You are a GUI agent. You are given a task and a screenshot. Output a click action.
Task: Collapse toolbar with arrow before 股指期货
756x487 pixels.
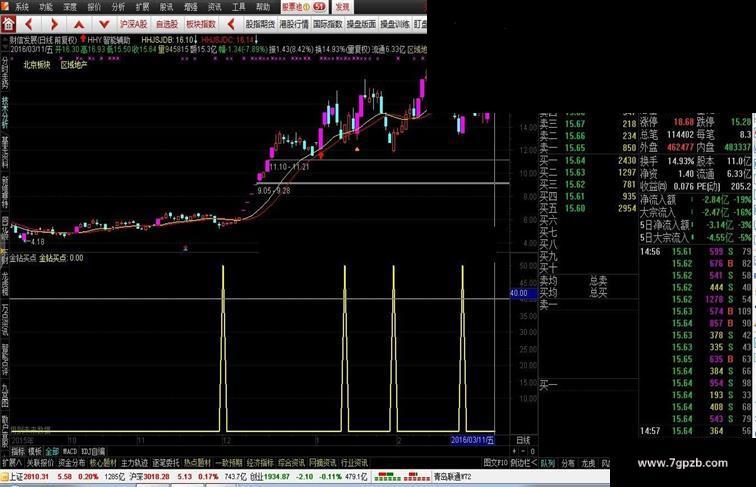pos(231,24)
